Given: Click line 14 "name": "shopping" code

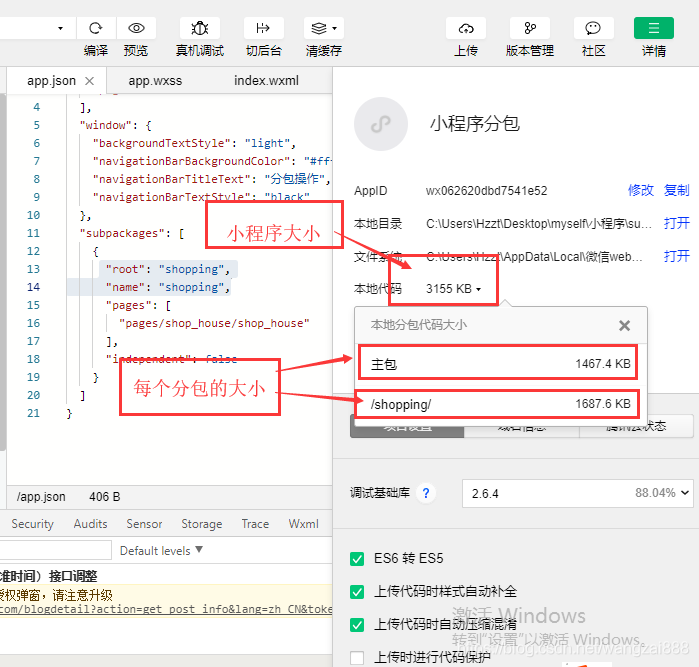Looking at the screenshot, I should tap(168, 287).
